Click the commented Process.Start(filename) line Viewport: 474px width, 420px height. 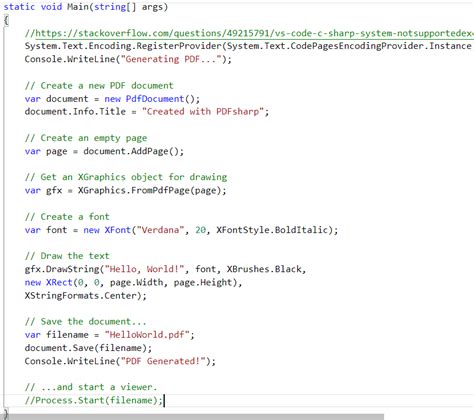click(x=94, y=400)
